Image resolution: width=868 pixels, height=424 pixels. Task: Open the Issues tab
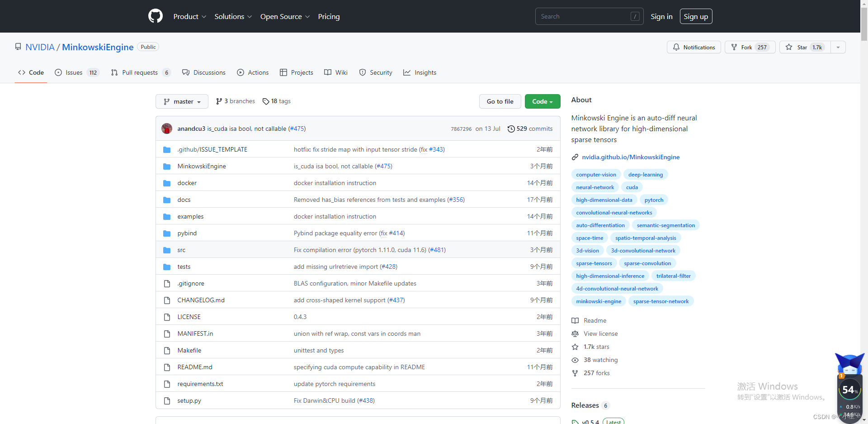pyautogui.click(x=77, y=72)
